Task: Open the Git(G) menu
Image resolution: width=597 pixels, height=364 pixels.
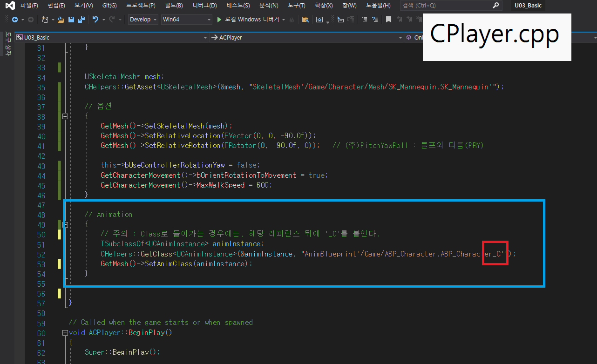Action: pyautogui.click(x=109, y=6)
